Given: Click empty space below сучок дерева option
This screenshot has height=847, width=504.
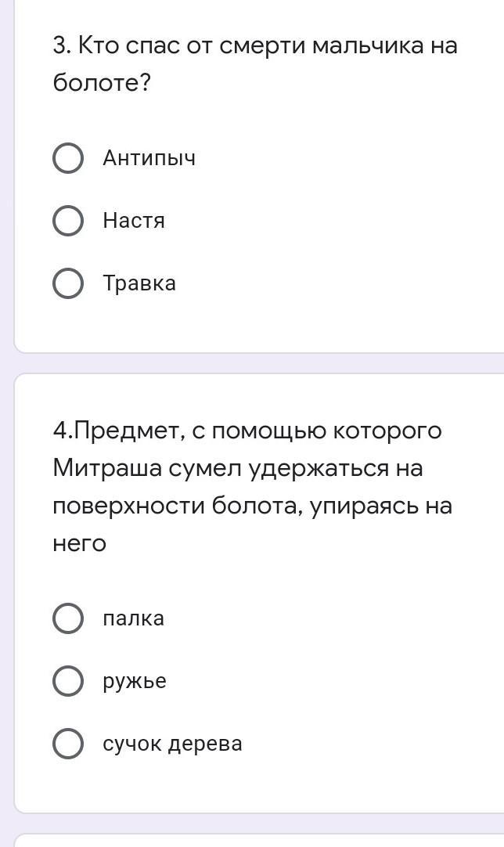Looking at the screenshot, I should click(258, 784).
